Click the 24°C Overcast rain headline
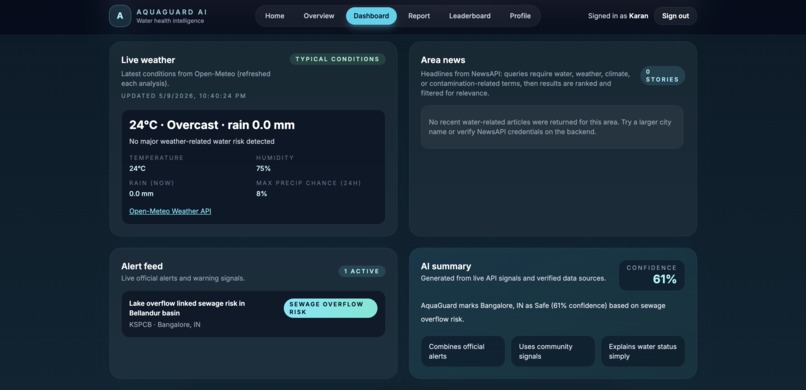This screenshot has height=390, width=806. (212, 125)
